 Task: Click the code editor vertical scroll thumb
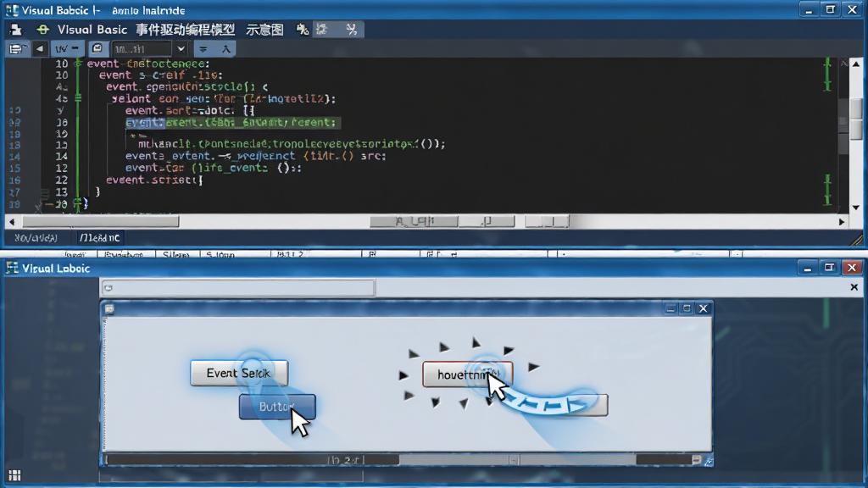pos(856,119)
